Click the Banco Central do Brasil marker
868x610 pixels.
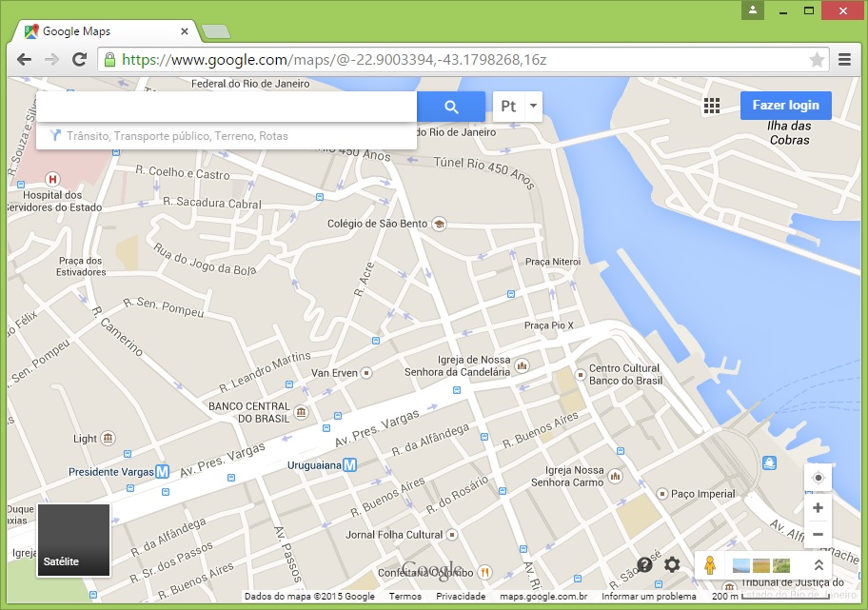(x=301, y=412)
